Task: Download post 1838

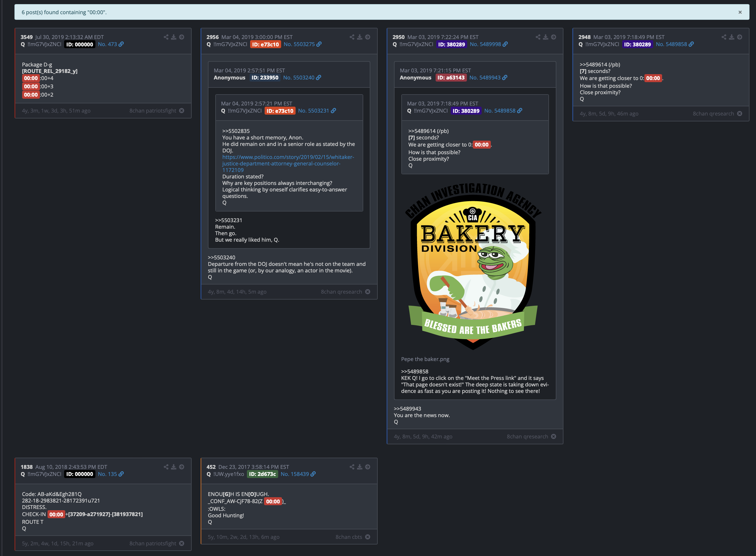Action: coord(174,467)
